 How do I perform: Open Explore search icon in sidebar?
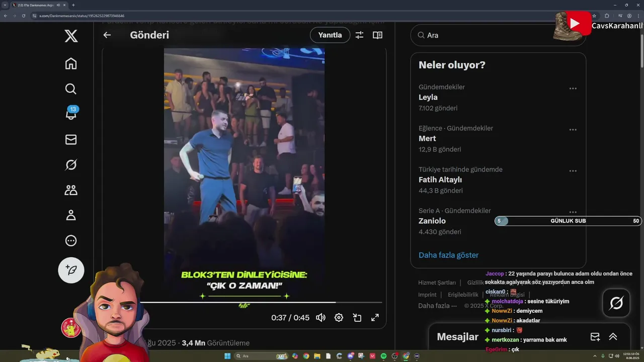[x=71, y=89]
